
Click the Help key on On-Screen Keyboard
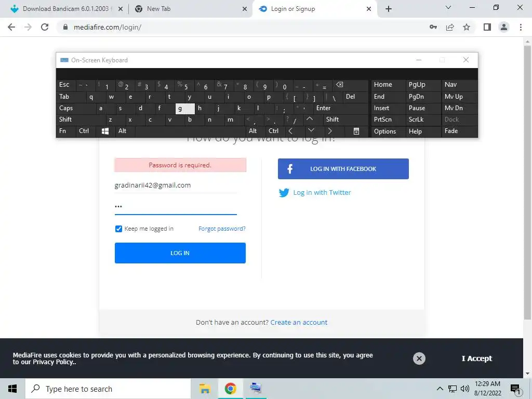(423, 131)
